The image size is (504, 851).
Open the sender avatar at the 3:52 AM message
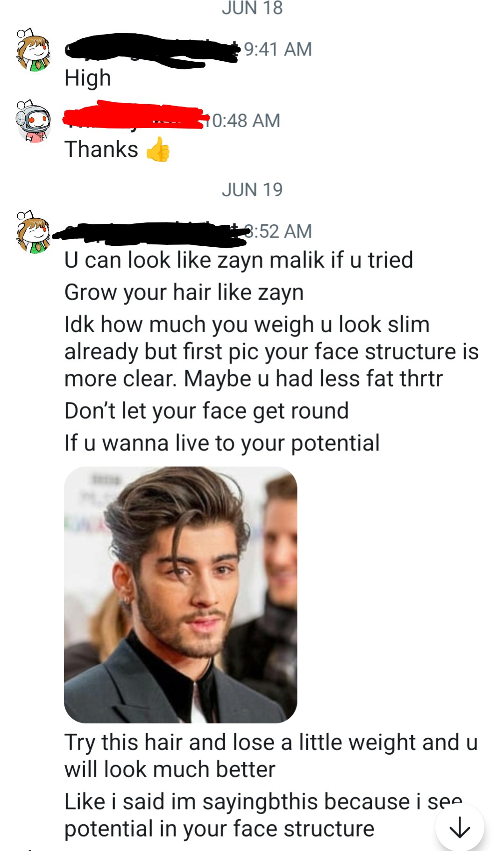[x=33, y=232]
